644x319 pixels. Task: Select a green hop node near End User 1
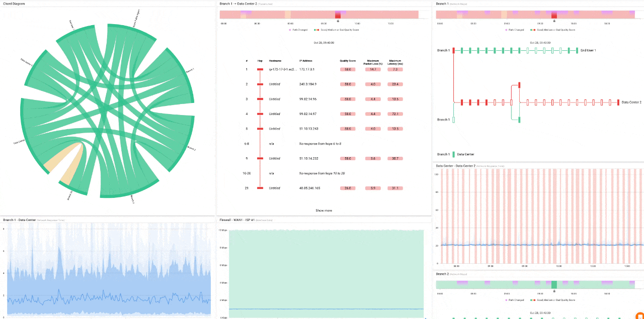pyautogui.click(x=570, y=50)
